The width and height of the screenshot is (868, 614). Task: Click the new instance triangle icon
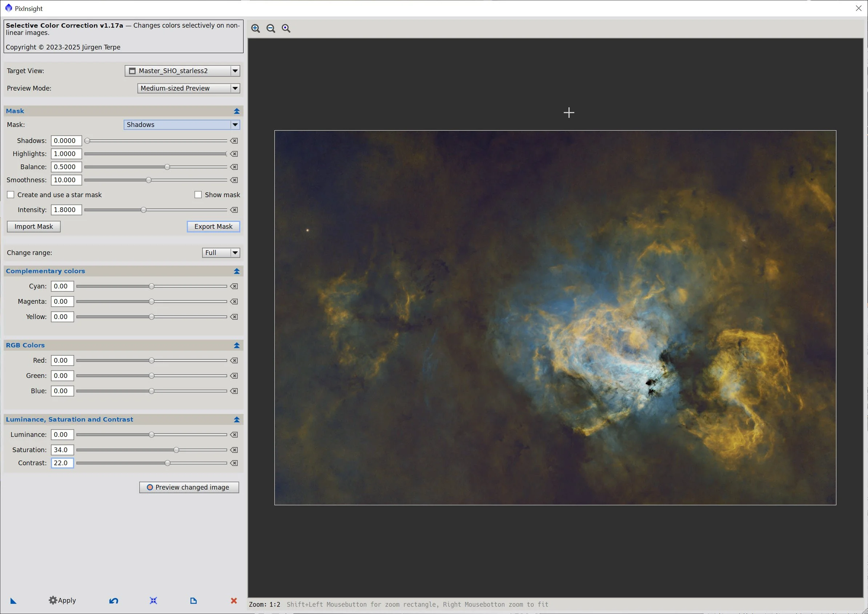tap(13, 601)
